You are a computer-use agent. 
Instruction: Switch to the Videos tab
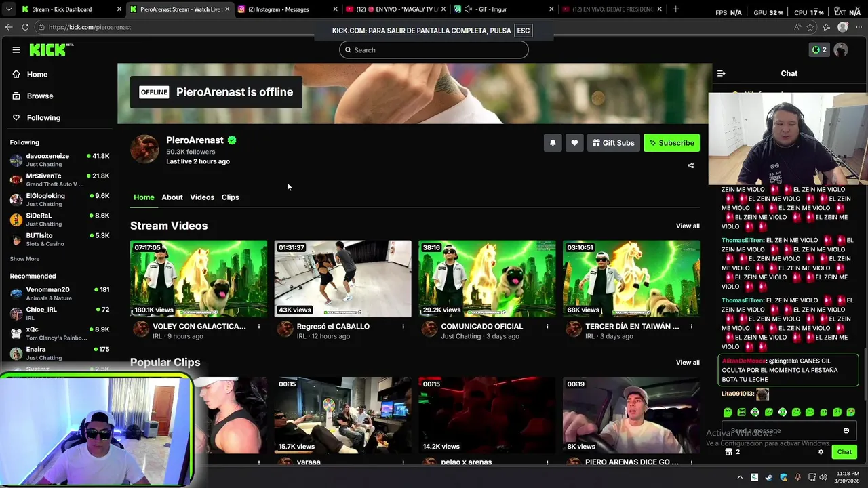pyautogui.click(x=202, y=197)
